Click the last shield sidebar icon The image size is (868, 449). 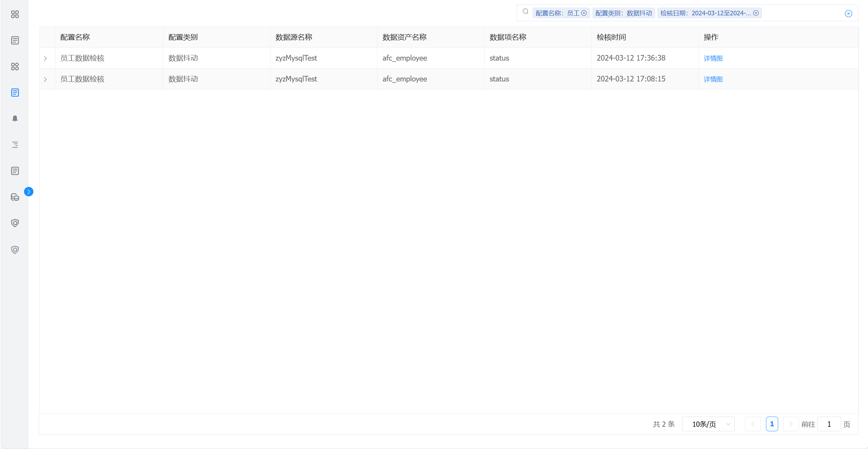(15, 250)
